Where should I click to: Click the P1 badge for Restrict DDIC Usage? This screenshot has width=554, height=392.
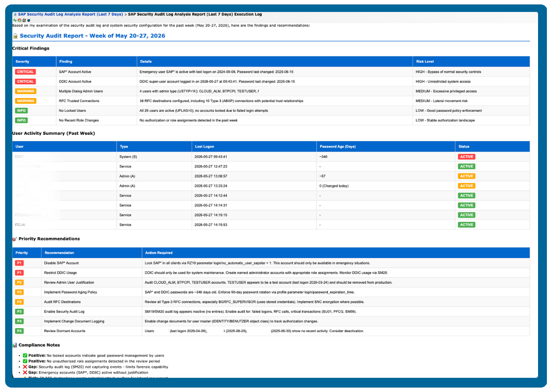[x=19, y=273]
